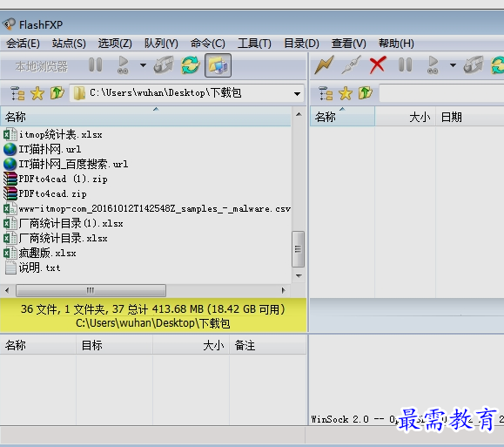Click the vertical scrollbar thumb in file list
Screen dimensions: 504x447
coord(298,249)
